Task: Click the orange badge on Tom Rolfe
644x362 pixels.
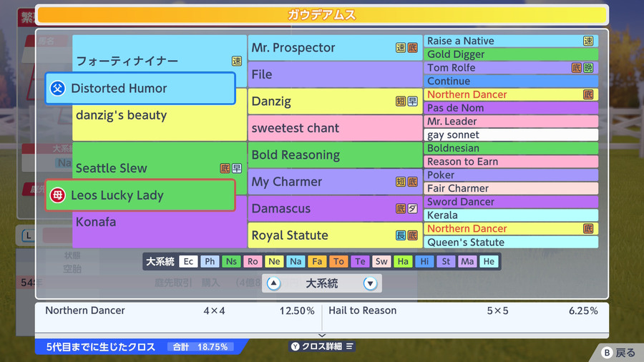Action: 577,68
